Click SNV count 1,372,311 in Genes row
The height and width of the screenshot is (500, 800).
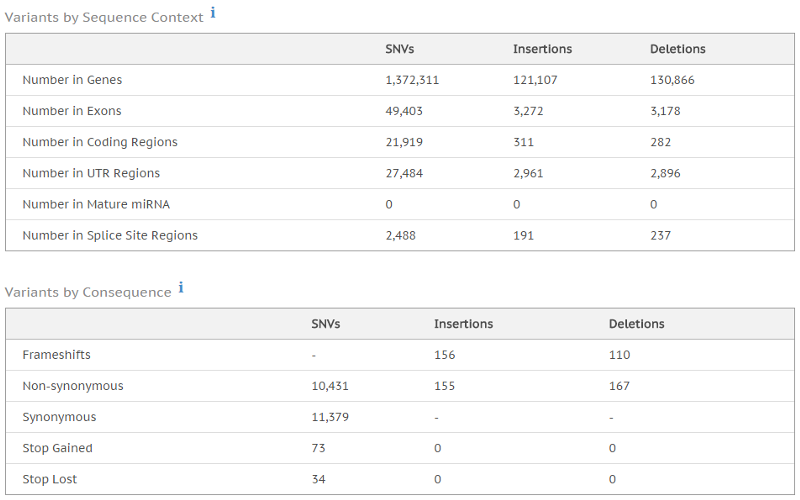tap(412, 80)
